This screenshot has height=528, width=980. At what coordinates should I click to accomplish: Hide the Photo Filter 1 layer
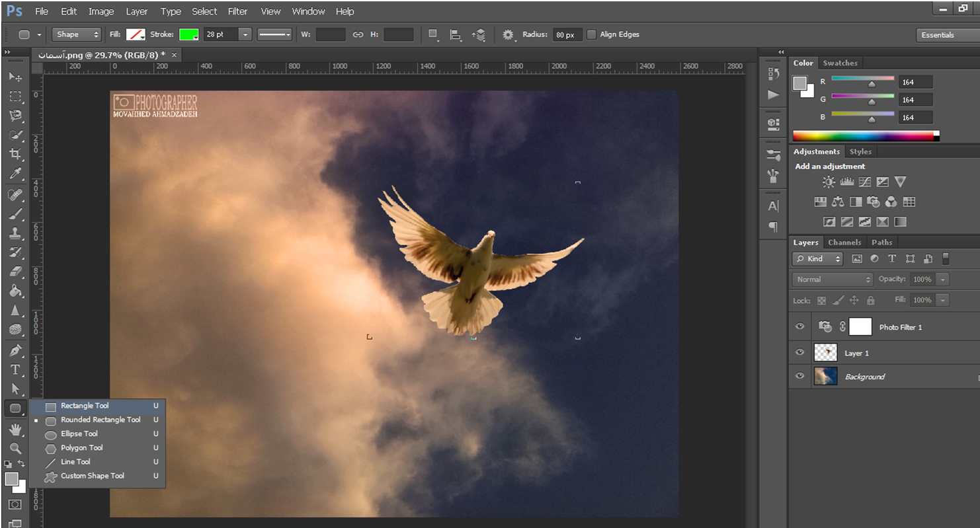pos(799,326)
